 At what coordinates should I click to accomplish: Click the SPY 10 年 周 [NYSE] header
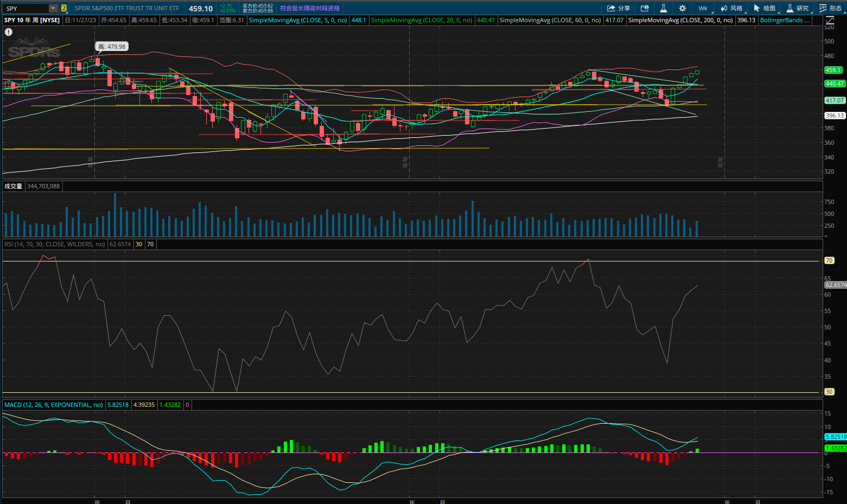(32, 20)
